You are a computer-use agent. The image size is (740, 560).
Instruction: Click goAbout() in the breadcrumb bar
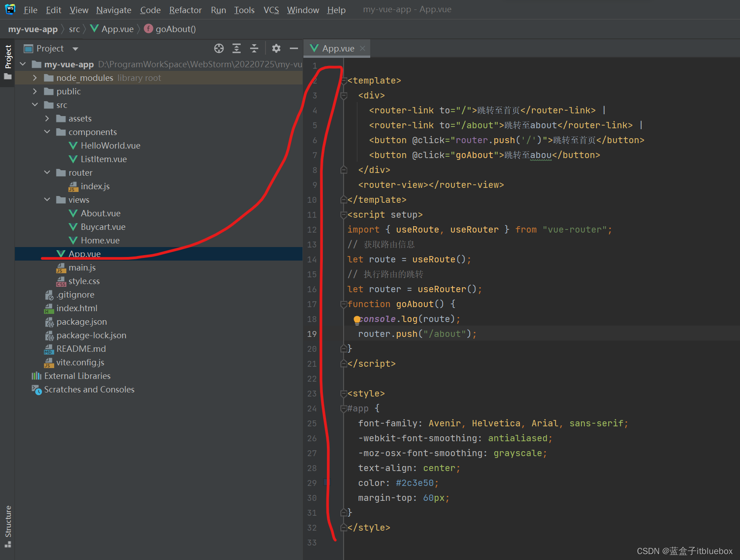click(170, 29)
